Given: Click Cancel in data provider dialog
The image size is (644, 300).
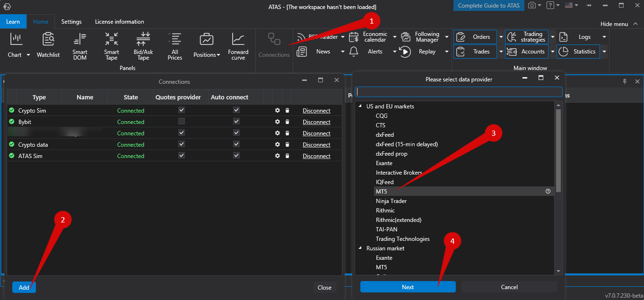Looking at the screenshot, I should [x=509, y=287].
